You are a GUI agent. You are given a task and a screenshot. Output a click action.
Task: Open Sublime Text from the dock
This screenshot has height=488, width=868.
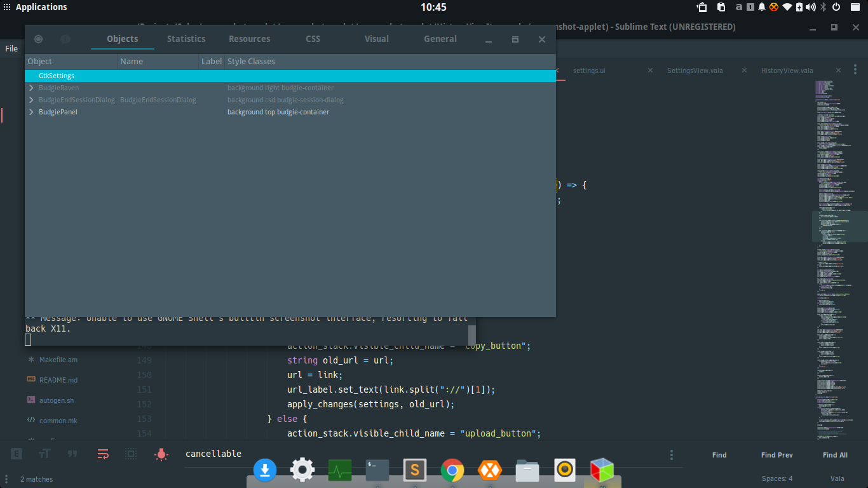(415, 470)
